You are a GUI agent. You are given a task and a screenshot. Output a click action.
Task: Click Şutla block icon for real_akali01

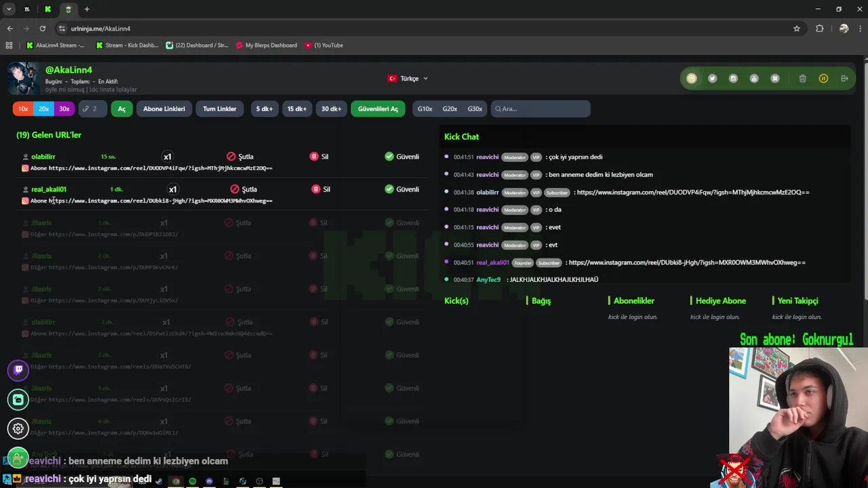[243, 189]
